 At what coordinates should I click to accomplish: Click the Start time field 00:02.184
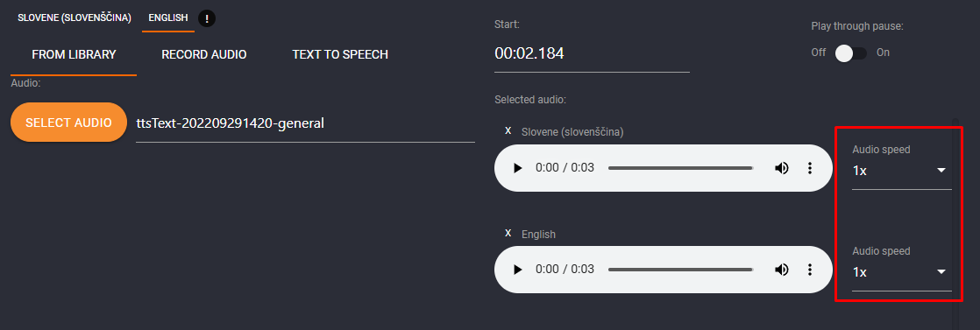pyautogui.click(x=592, y=54)
